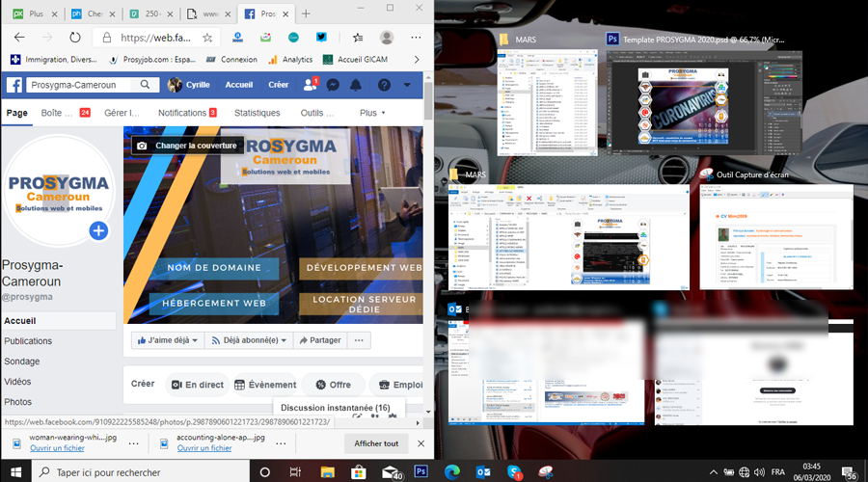Open the volume icon in system tray
This screenshot has height=482, width=868.
pos(759,472)
